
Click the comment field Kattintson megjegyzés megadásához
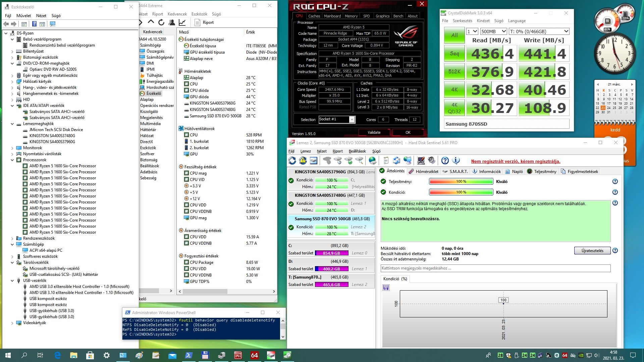click(495, 268)
